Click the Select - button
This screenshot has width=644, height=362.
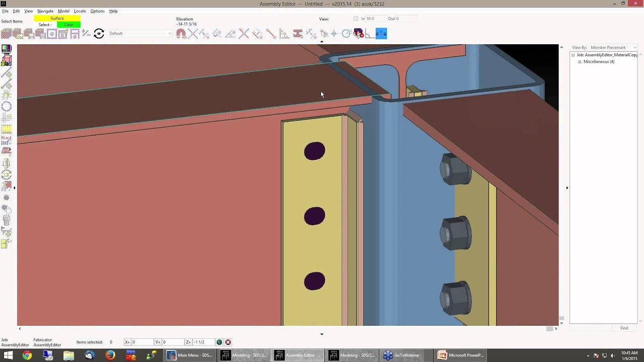click(x=45, y=25)
